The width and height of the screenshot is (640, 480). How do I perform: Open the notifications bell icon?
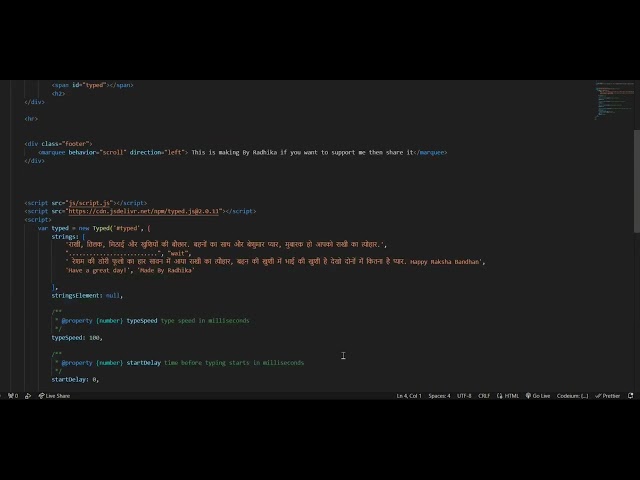pyautogui.click(x=631, y=396)
